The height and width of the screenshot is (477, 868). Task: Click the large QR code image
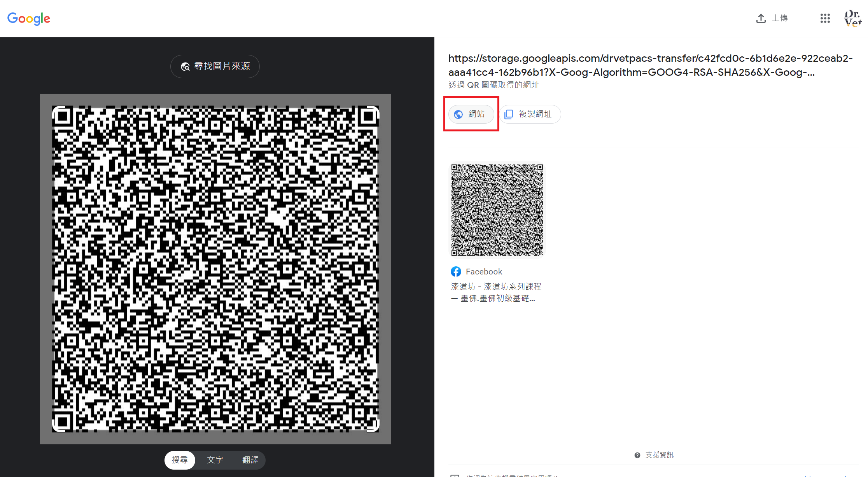coord(216,269)
